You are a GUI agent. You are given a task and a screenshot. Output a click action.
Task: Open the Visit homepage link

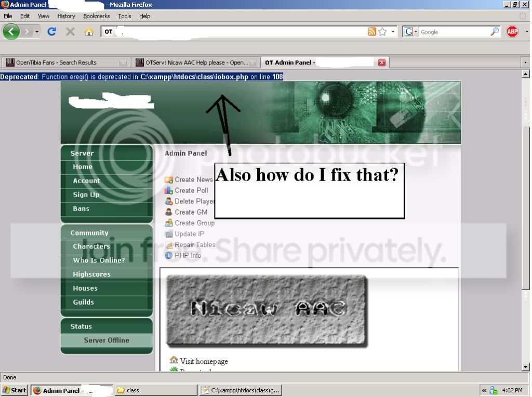(x=204, y=361)
